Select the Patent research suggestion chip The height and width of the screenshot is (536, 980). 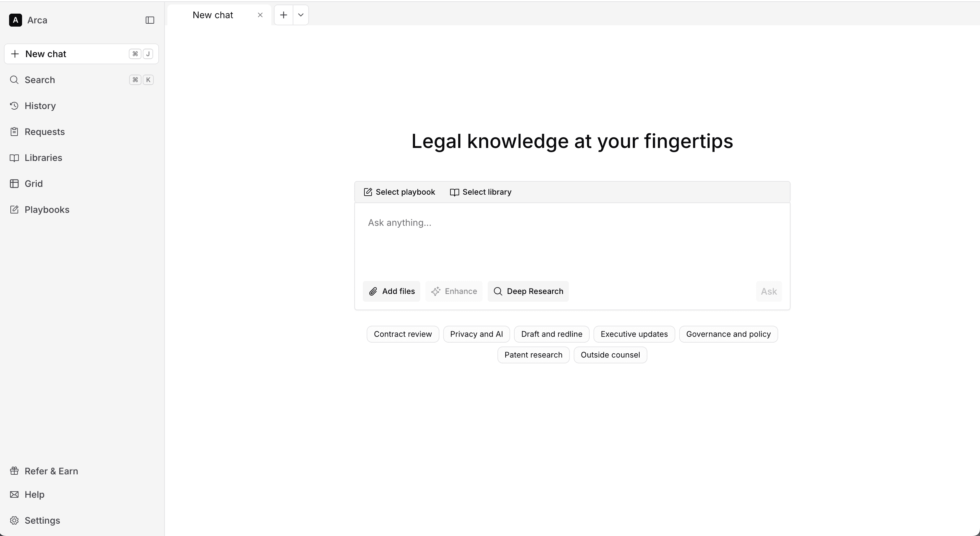[x=533, y=355]
